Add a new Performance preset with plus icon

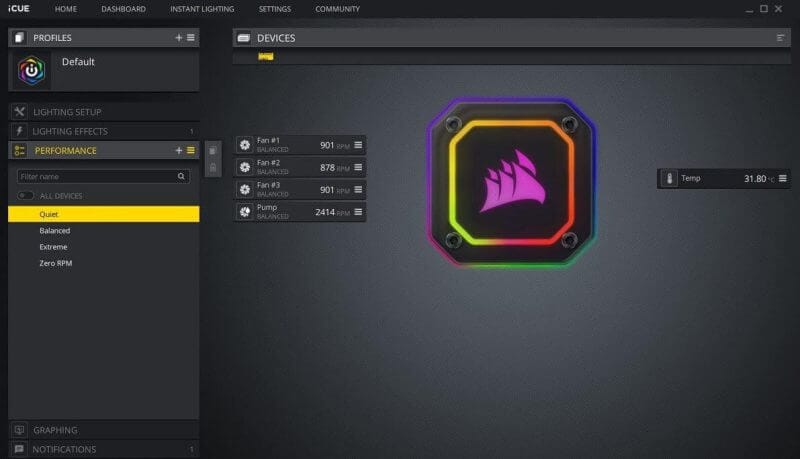pyautogui.click(x=179, y=150)
